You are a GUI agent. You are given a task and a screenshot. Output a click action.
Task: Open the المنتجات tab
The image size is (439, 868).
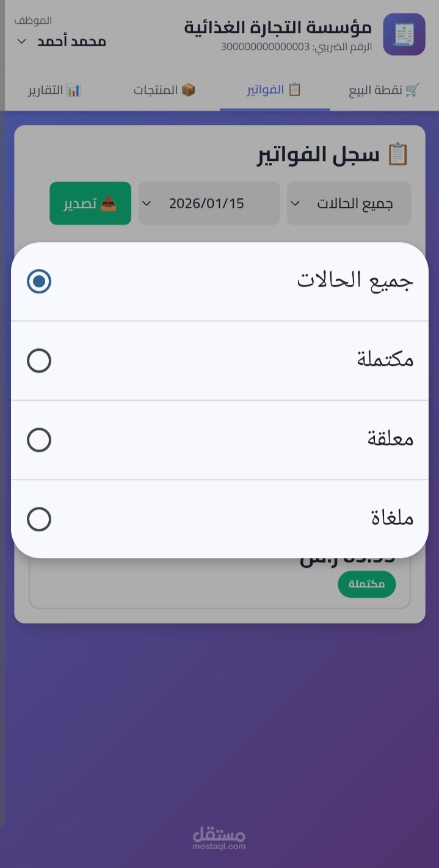[x=164, y=90]
